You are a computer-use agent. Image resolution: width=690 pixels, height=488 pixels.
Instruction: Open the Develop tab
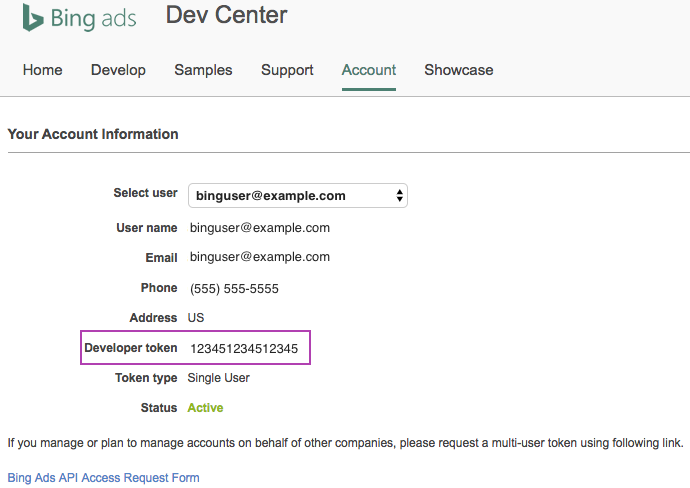coord(118,70)
